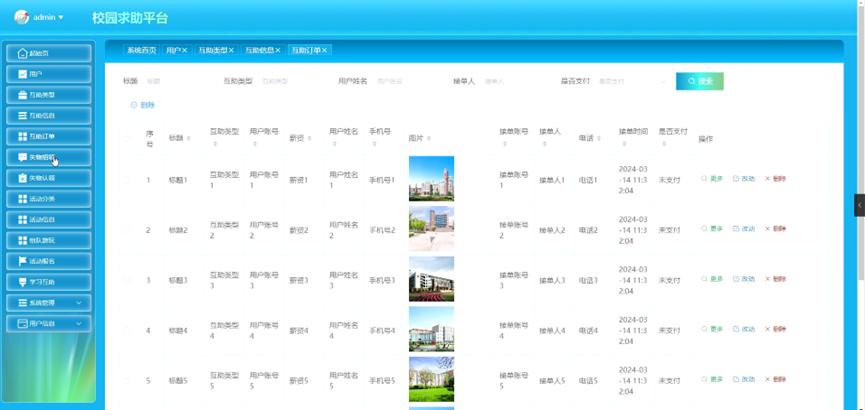Click 删除 in row 5
Image resolution: width=865 pixels, height=410 pixels.
(x=775, y=379)
